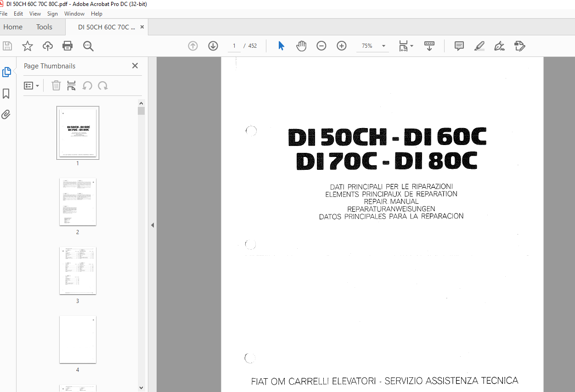
Task: Add bookmark star icon in toolbar
Action: 28,46
